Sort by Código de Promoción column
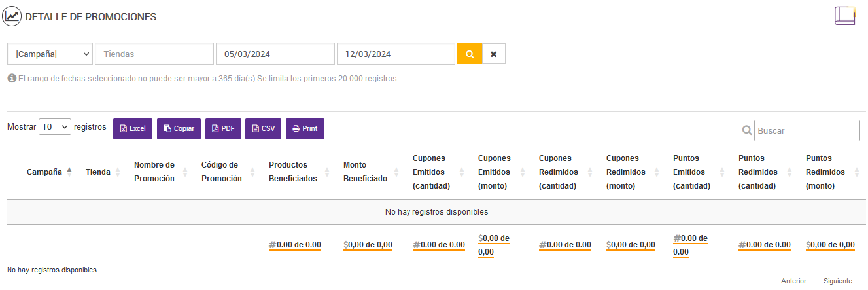The width and height of the screenshot is (868, 290). [x=222, y=172]
